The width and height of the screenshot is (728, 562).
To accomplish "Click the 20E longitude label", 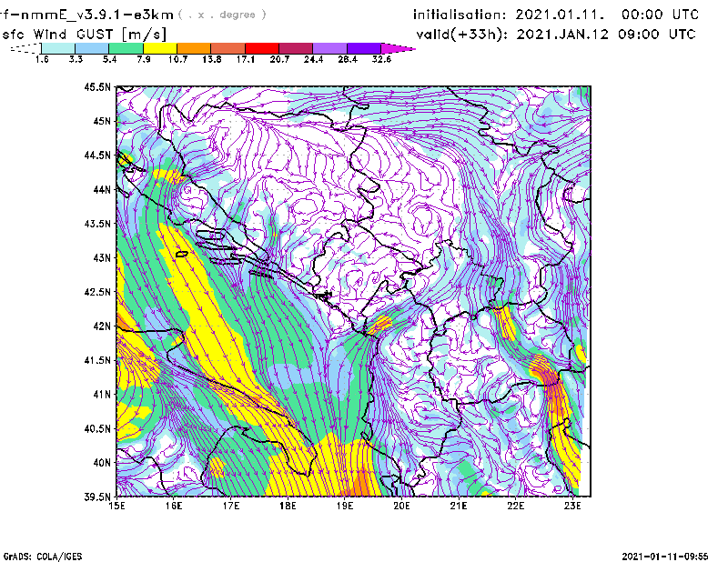I will (401, 506).
